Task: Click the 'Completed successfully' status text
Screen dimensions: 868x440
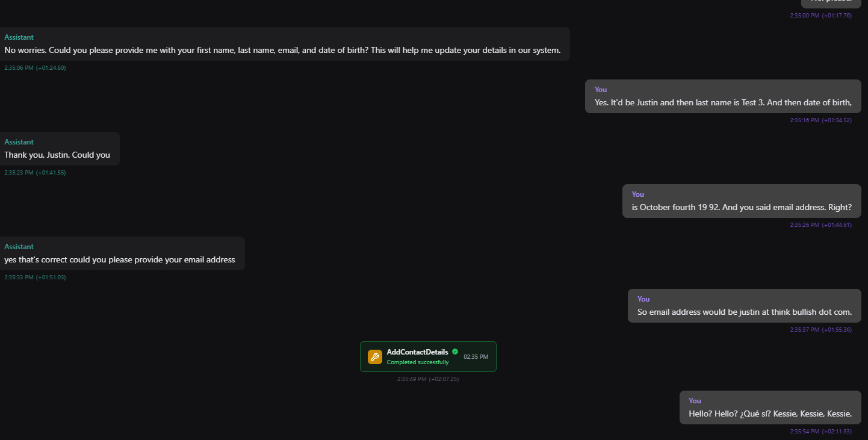Action: coord(418,362)
